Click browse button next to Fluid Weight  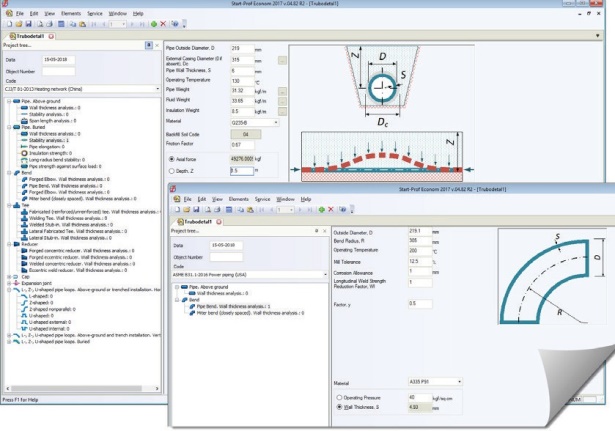click(x=282, y=101)
